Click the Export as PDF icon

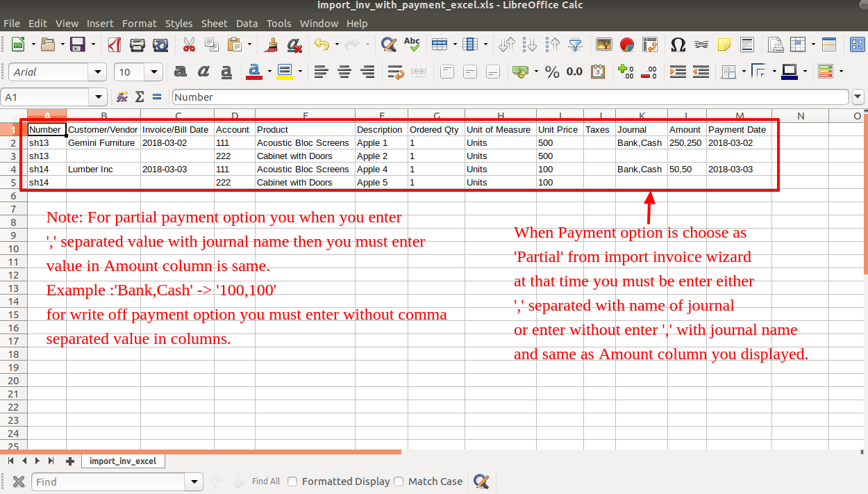(115, 45)
